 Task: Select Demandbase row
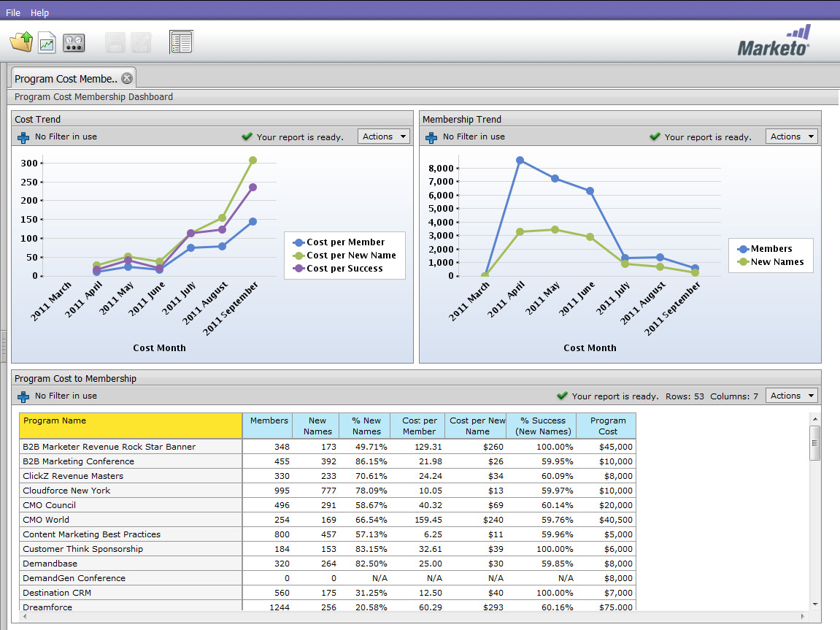(x=328, y=564)
